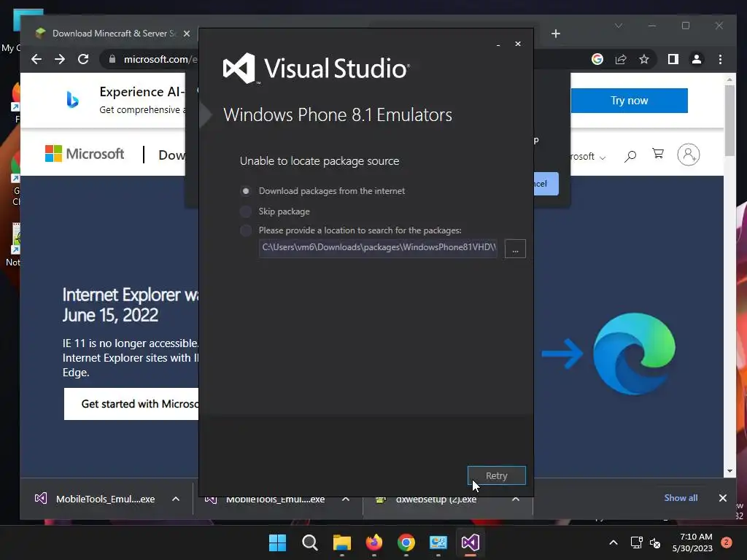The width and height of the screenshot is (747, 560).
Task: Click the package location path field
Action: pyautogui.click(x=379, y=248)
